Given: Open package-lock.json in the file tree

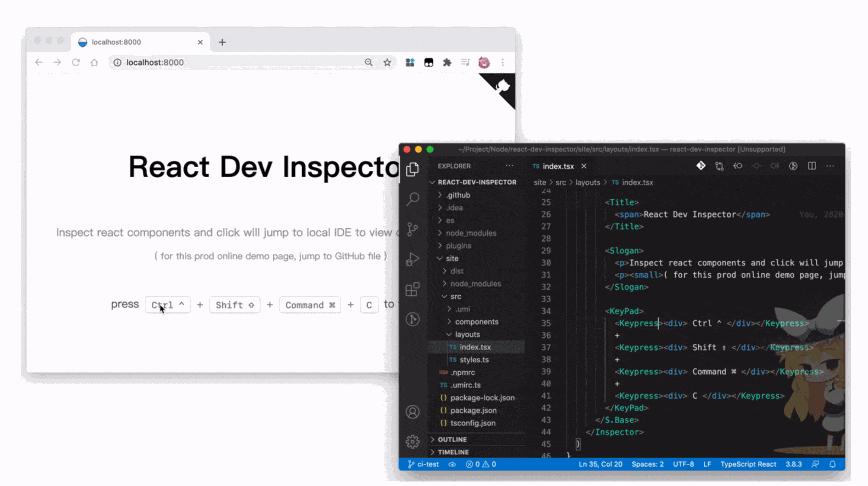Looking at the screenshot, I should [x=482, y=397].
